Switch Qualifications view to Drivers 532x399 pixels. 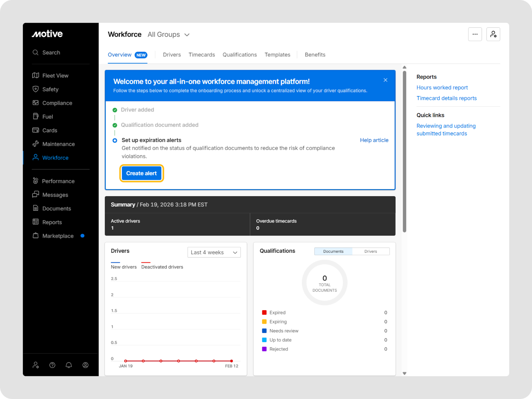point(370,251)
